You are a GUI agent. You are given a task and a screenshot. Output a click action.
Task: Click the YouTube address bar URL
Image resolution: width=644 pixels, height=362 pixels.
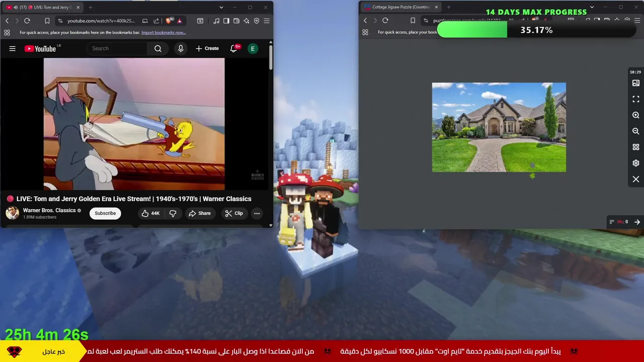[101, 21]
